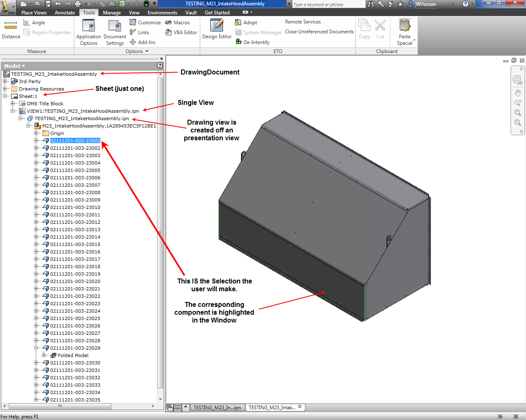The width and height of the screenshot is (526, 420).
Task: Switch to the Place Views ribbon tab
Action: (x=34, y=13)
